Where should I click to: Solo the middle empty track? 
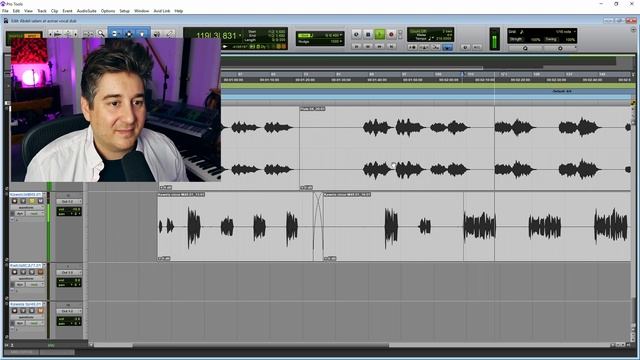point(32,272)
